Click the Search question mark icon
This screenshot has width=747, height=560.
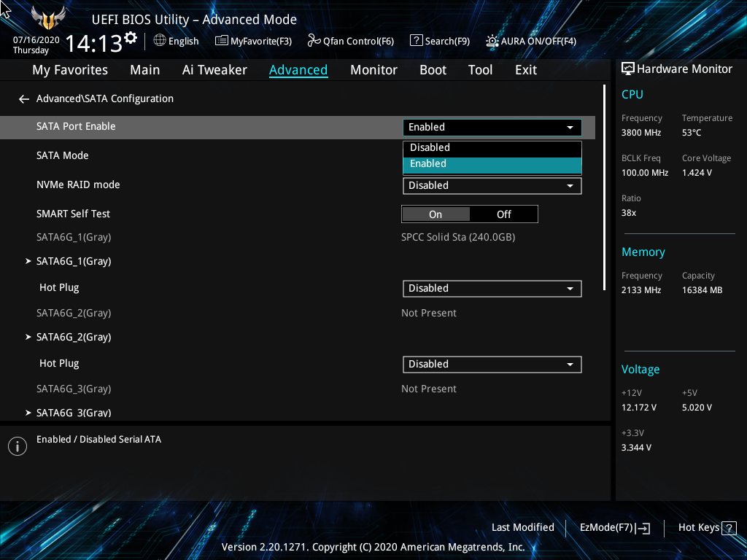coord(416,41)
